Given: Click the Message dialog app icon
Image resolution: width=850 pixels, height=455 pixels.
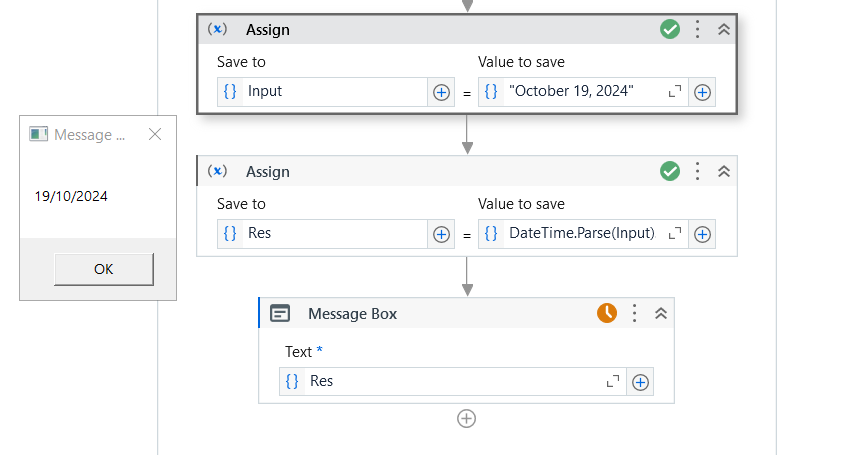Looking at the screenshot, I should 38,134.
